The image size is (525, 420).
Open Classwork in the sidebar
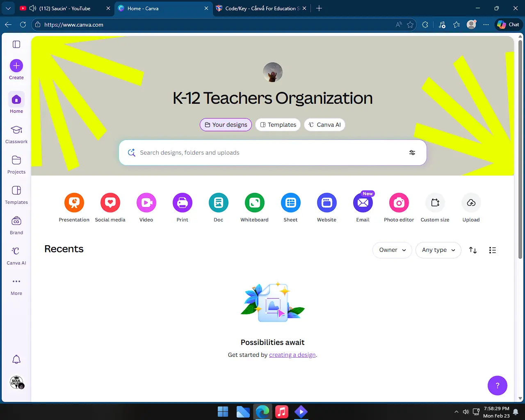click(x=16, y=134)
